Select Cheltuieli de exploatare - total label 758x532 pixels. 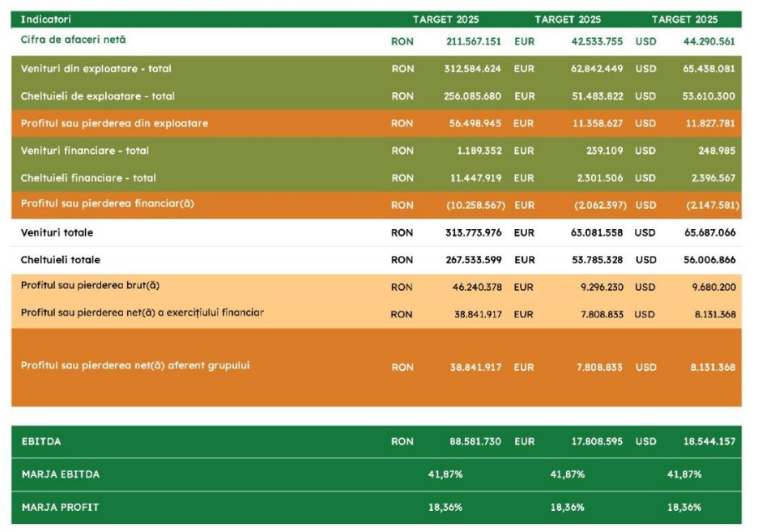coord(97,96)
